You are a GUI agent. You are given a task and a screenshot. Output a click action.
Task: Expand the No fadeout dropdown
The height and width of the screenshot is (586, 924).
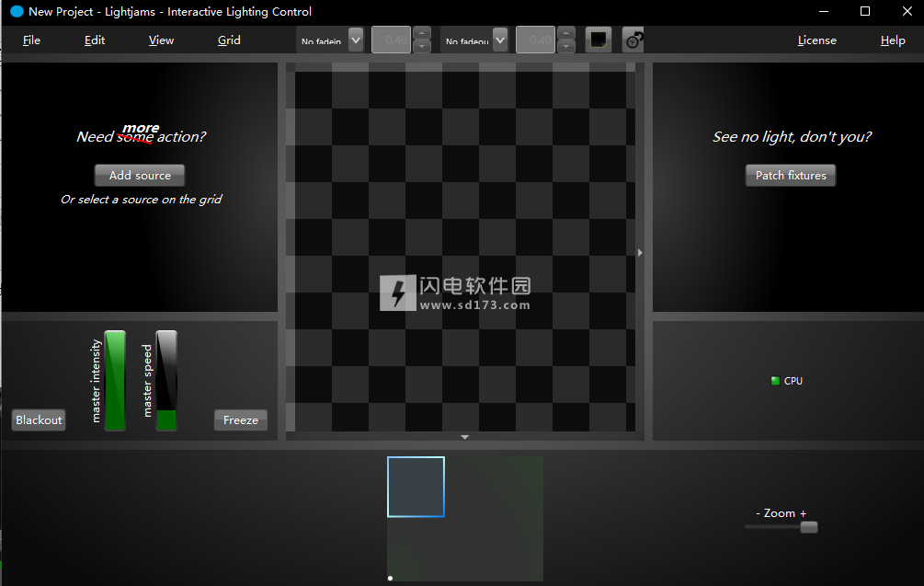500,40
